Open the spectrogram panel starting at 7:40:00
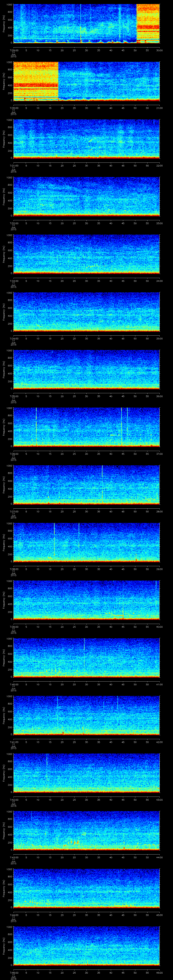 pyautogui.click(x=86, y=658)
